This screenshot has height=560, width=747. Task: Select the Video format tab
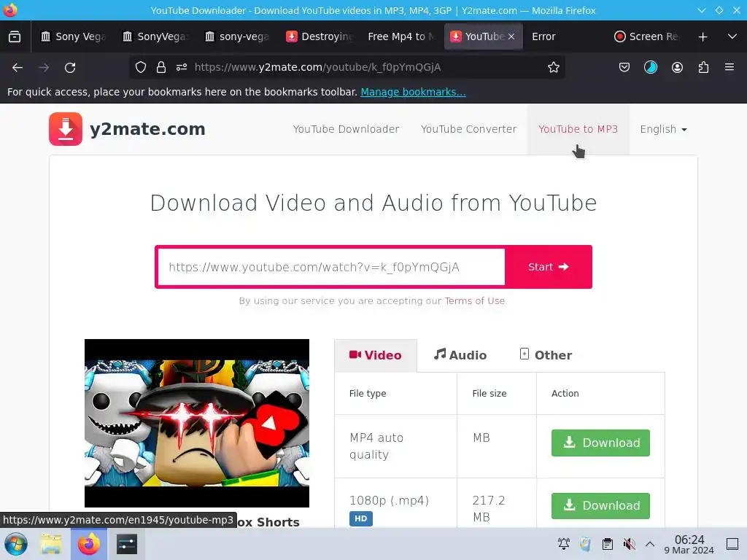(x=376, y=355)
